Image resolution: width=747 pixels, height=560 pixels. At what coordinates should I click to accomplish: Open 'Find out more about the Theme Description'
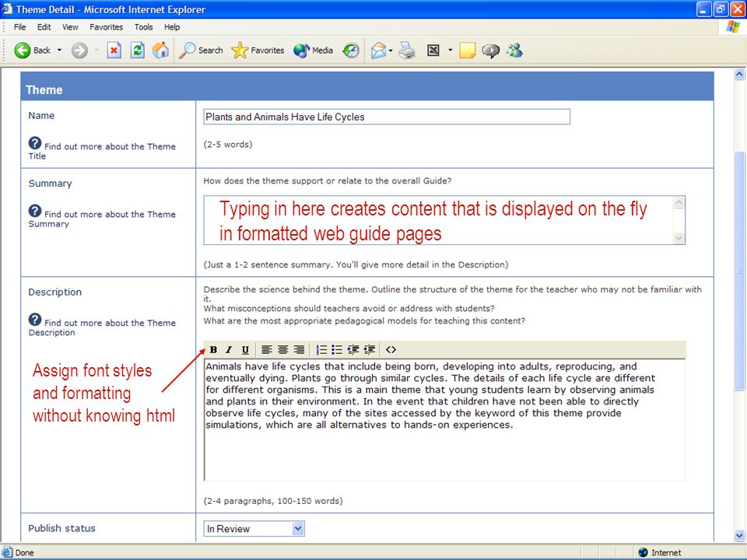coord(102,327)
